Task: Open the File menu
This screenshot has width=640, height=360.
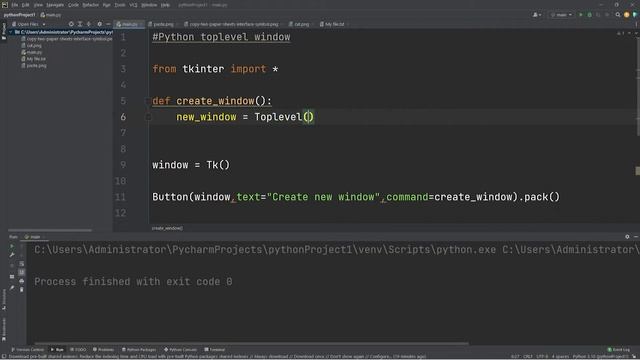Action: (x=15, y=5)
